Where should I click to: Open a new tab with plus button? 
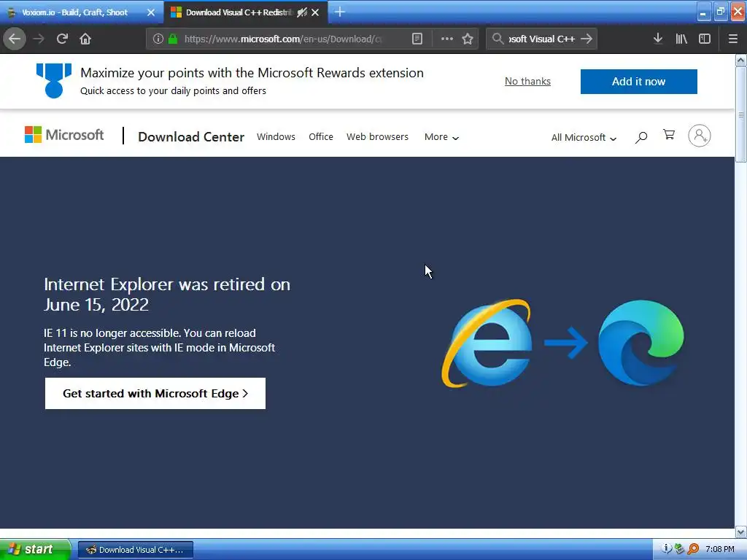point(340,12)
